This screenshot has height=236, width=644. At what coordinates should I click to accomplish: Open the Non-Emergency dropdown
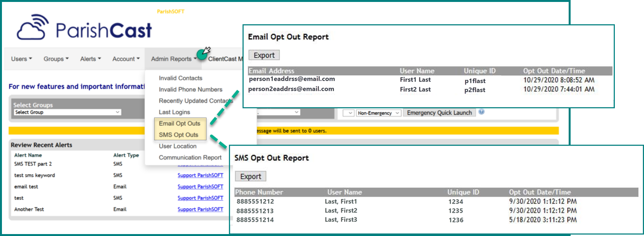pos(378,113)
